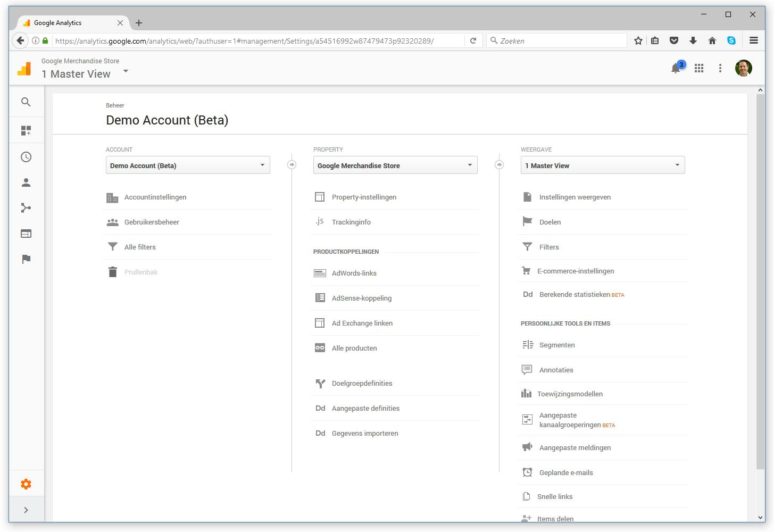Open the Real-time clock icon in sidebar
The height and width of the screenshot is (532, 774).
pyautogui.click(x=26, y=157)
